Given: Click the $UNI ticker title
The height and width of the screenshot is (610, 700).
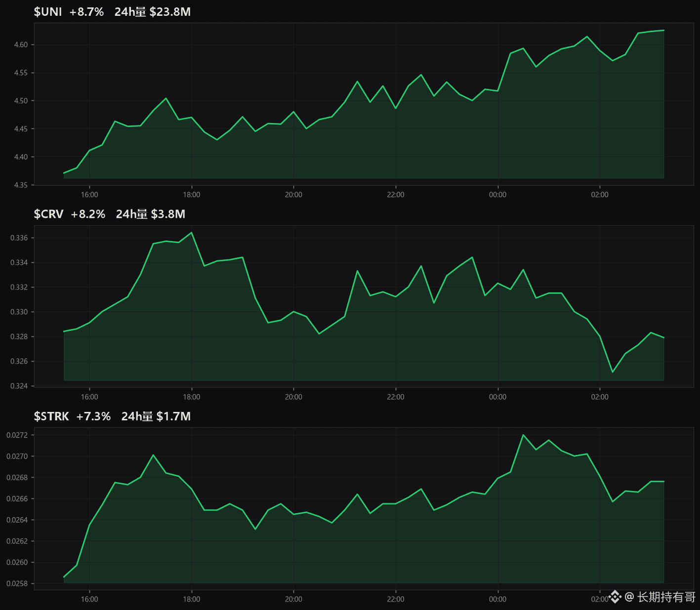Looking at the screenshot, I should (48, 12).
